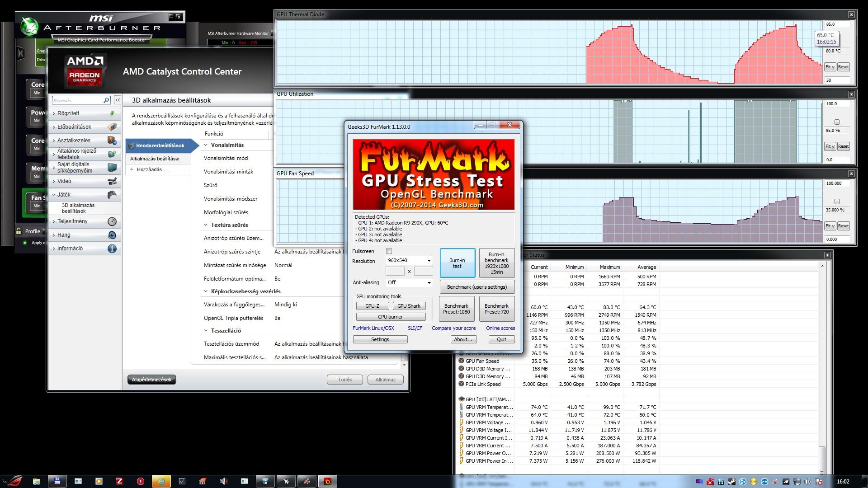Open the FurMark Linux/OSX link

[x=373, y=328]
